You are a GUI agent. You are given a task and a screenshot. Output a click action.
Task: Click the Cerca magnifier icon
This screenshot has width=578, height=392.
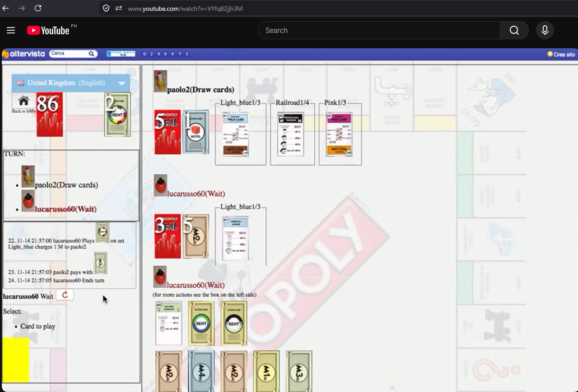pyautogui.click(x=92, y=54)
